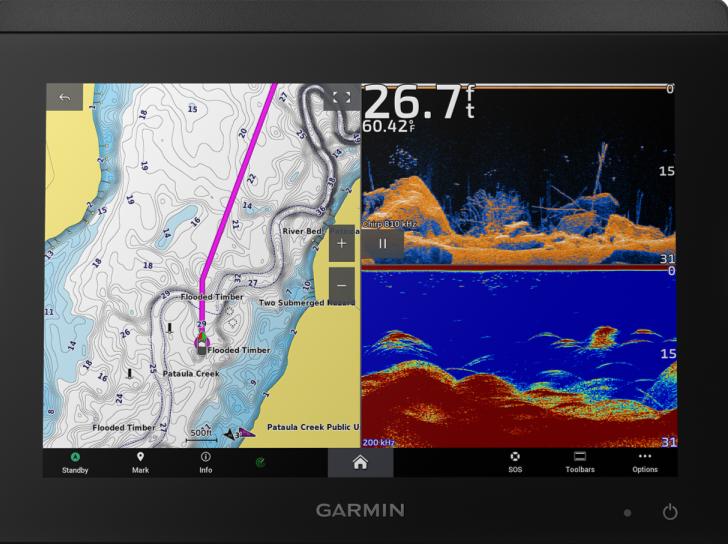Expand the chart to full screen
This screenshot has height=544, width=728.
click(x=341, y=97)
